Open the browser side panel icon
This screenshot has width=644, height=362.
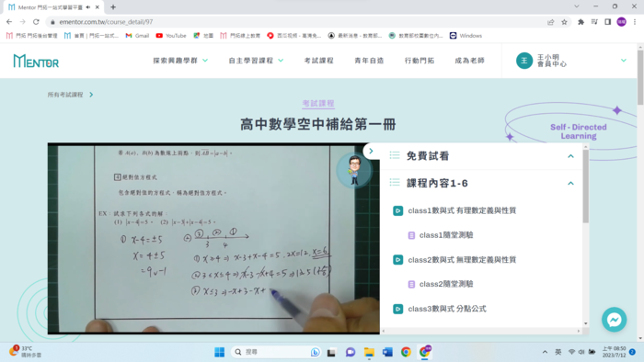pos(608,22)
